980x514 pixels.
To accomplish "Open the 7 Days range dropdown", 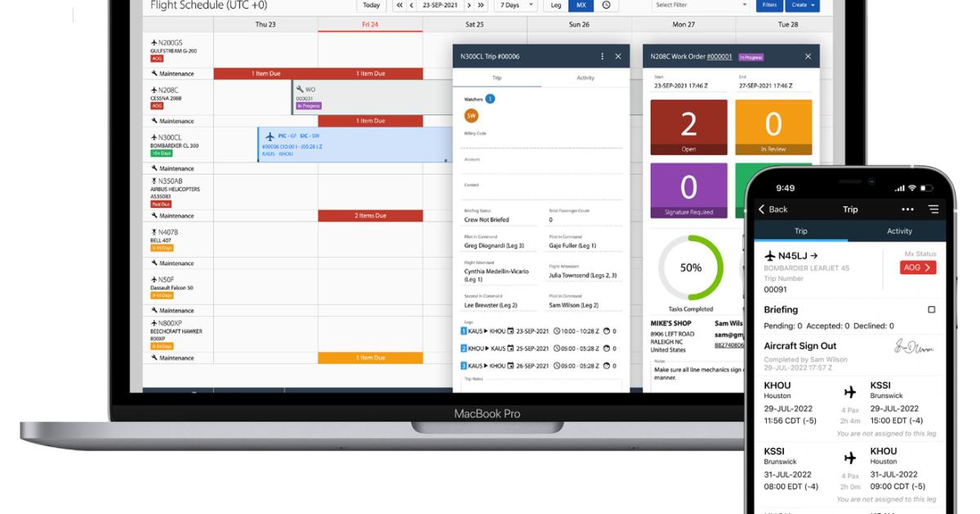I will 514,6.
